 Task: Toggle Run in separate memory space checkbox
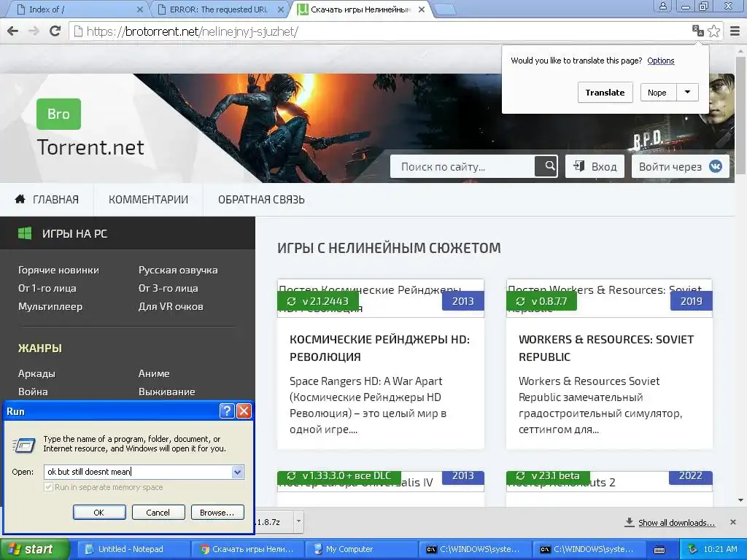click(x=48, y=487)
